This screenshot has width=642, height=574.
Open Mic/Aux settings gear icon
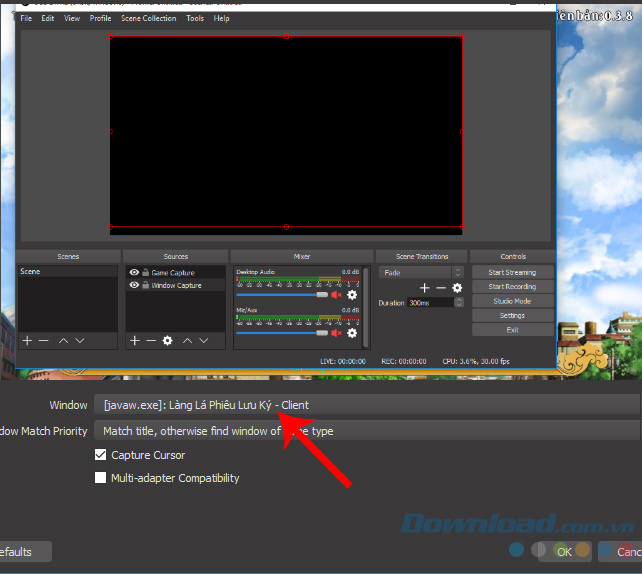point(352,334)
